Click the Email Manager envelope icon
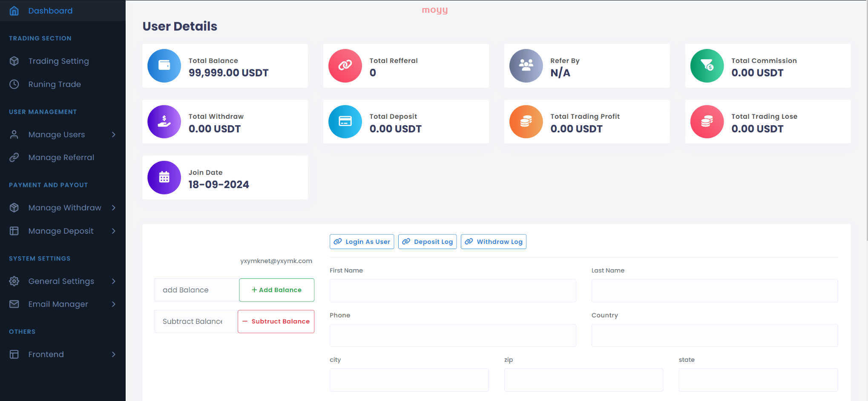This screenshot has height=401, width=868. click(x=14, y=304)
